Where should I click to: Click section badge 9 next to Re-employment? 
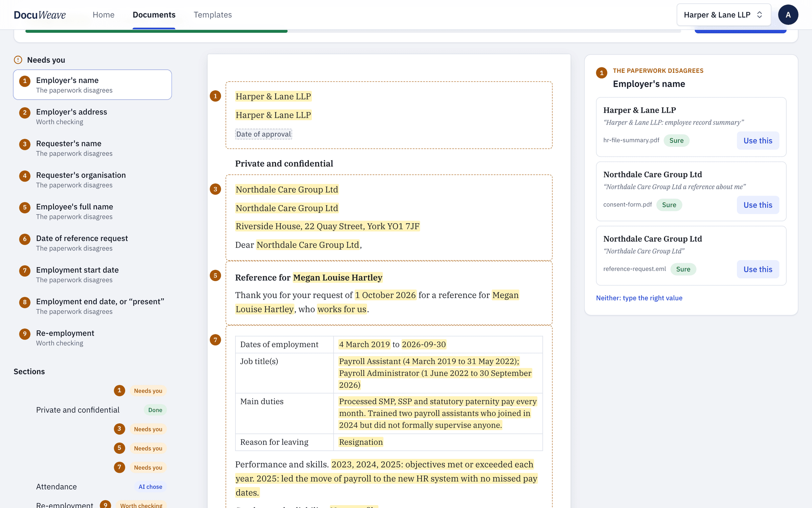(x=106, y=505)
